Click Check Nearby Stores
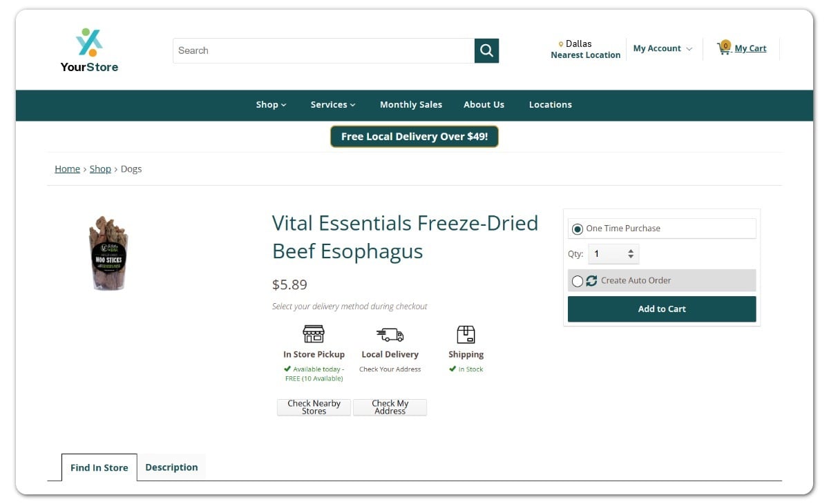 314,407
